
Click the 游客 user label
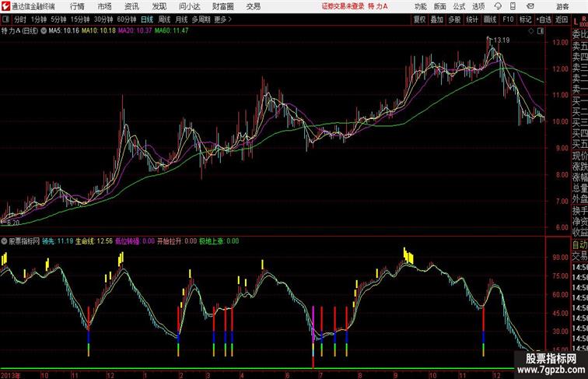click(562, 6)
